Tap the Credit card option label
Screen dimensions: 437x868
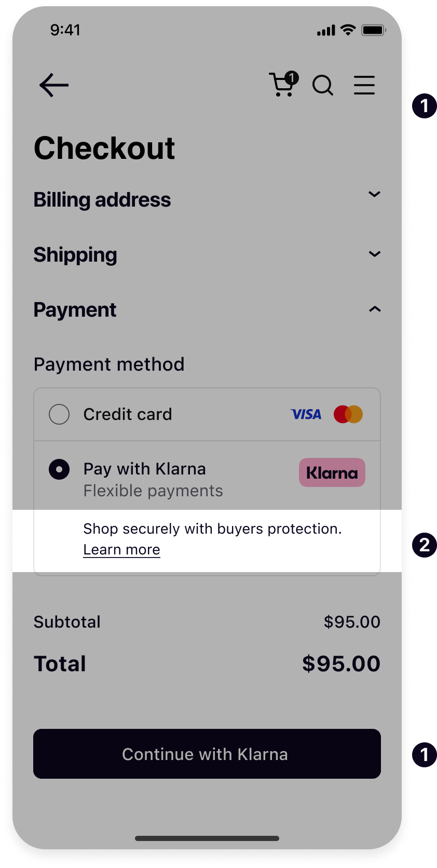pos(128,414)
